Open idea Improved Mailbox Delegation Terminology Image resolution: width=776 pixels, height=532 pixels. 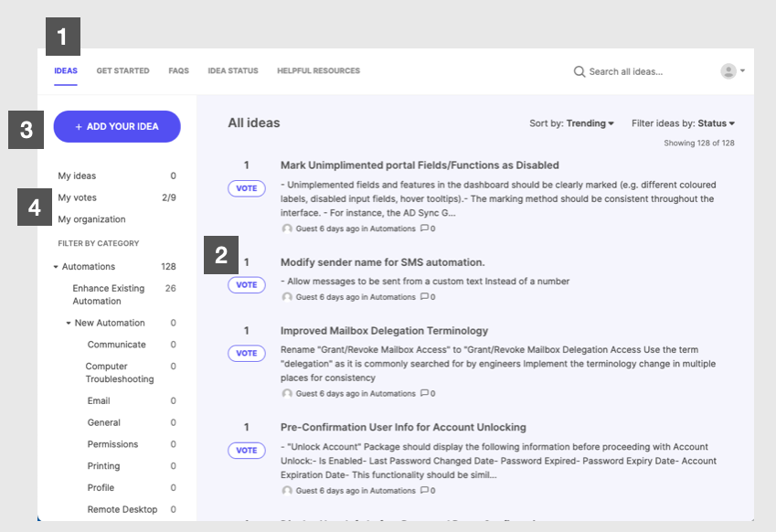click(384, 331)
